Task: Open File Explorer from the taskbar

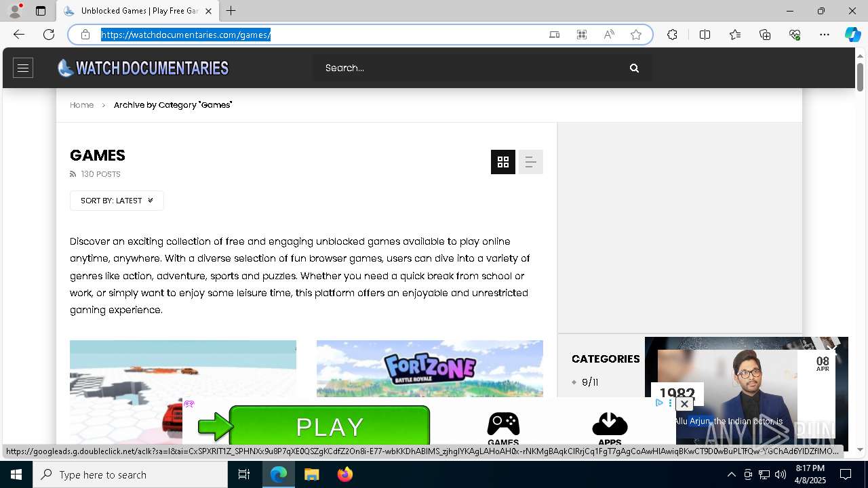Action: click(x=312, y=474)
